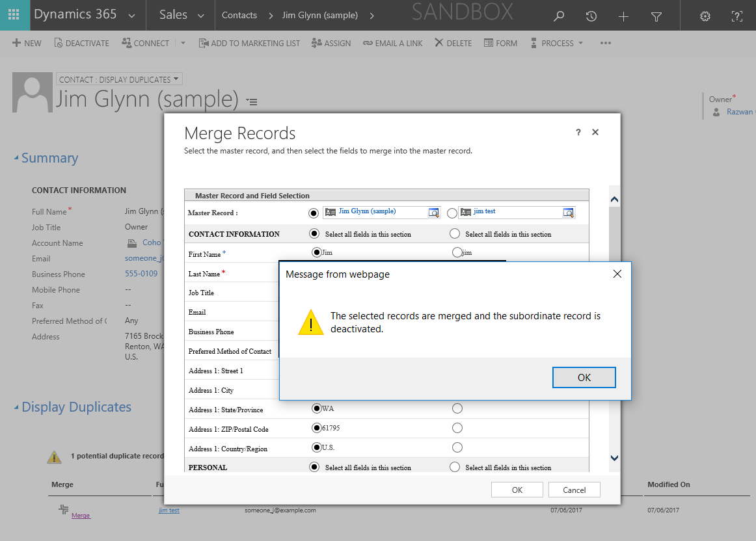Select all Contact Information fields from second record
The width and height of the screenshot is (756, 541).
455,233
